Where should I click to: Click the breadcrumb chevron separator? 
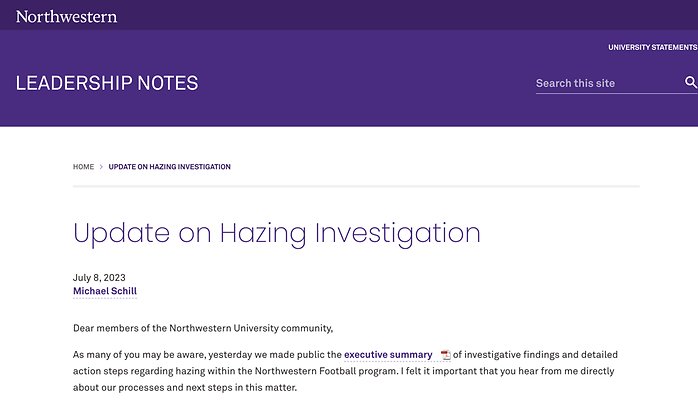(x=101, y=167)
